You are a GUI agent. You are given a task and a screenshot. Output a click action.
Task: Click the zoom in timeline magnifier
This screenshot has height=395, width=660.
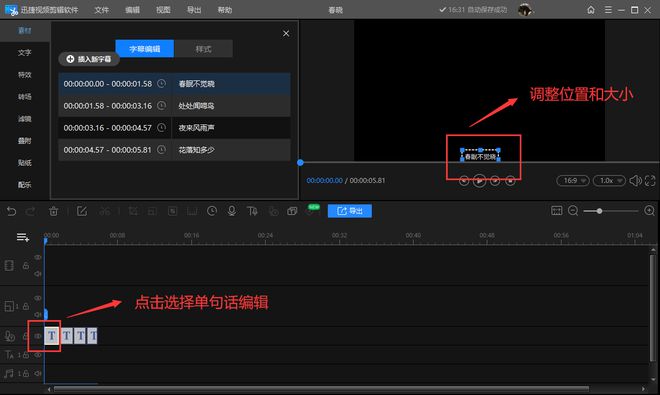tap(649, 210)
